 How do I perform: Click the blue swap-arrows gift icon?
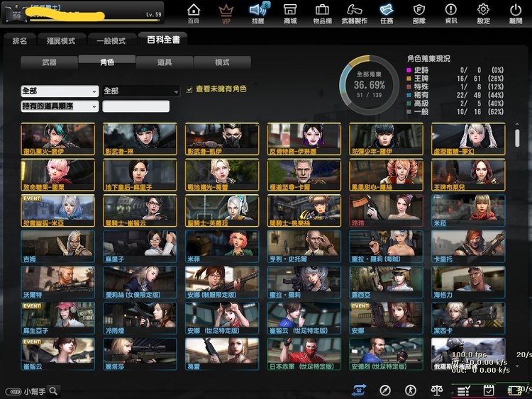[x=359, y=390]
